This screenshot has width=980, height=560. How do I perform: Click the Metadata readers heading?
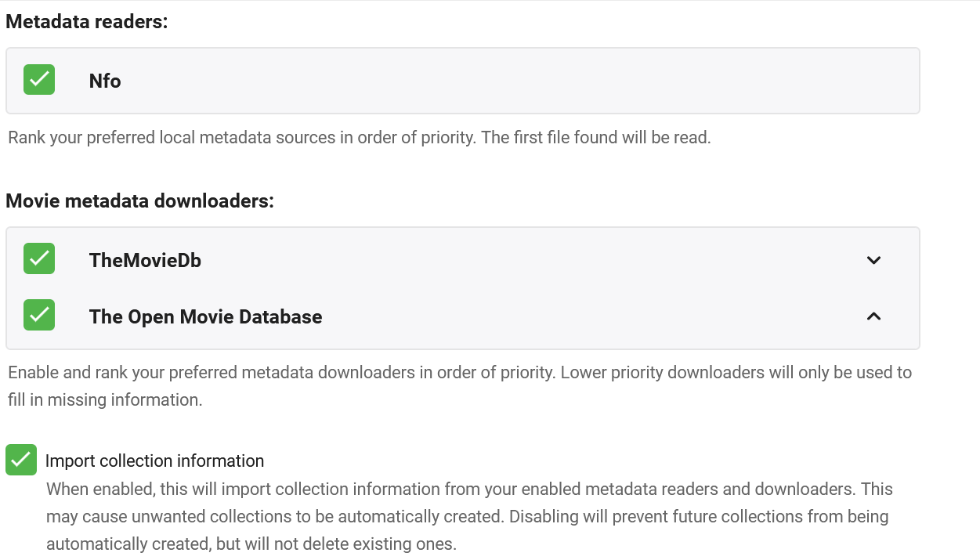pyautogui.click(x=87, y=22)
